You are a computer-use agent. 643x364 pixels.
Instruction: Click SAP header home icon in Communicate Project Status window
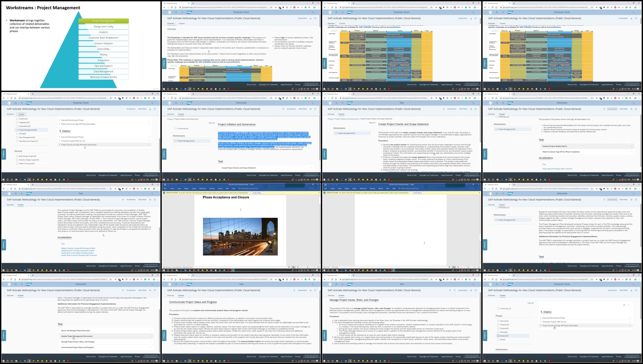[176, 284]
